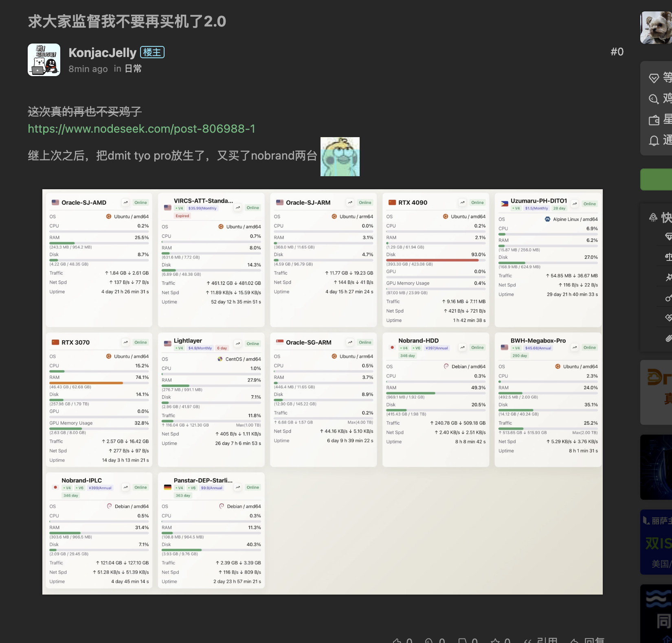Screen dimensions: 672x643
Task: Click the Nobrand-HDD RAM usage bar
Action: pos(436,393)
